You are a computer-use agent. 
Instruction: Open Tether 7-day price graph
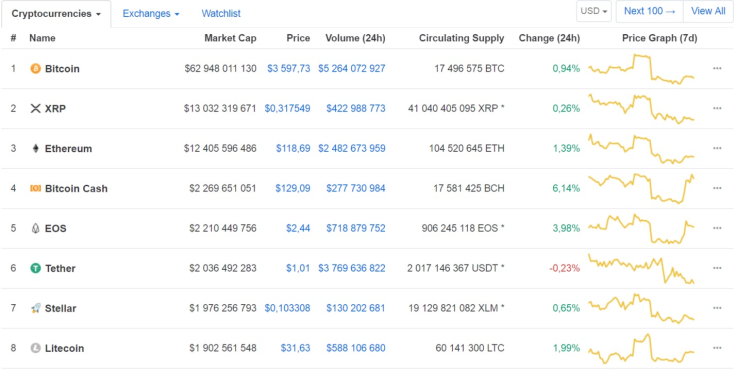[x=641, y=269]
